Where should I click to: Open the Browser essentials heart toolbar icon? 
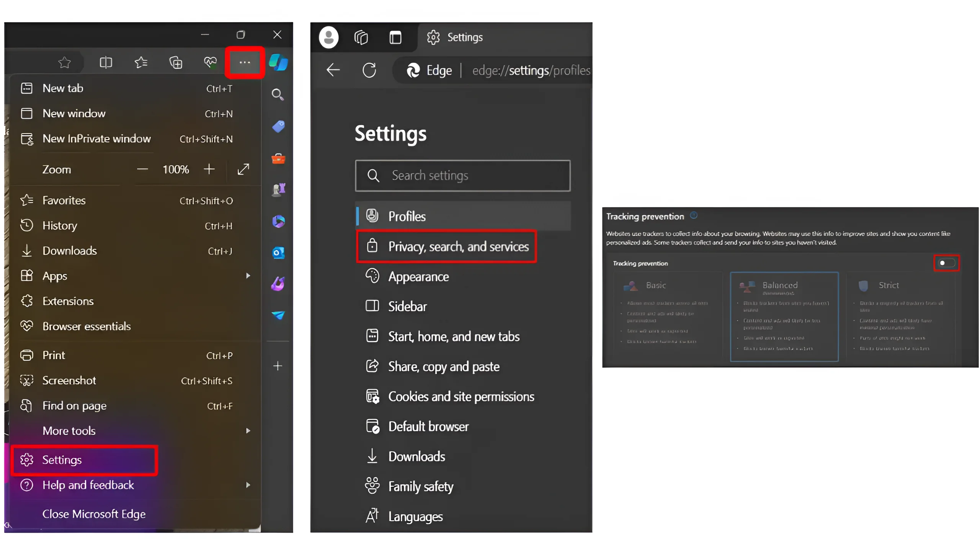[x=210, y=62]
